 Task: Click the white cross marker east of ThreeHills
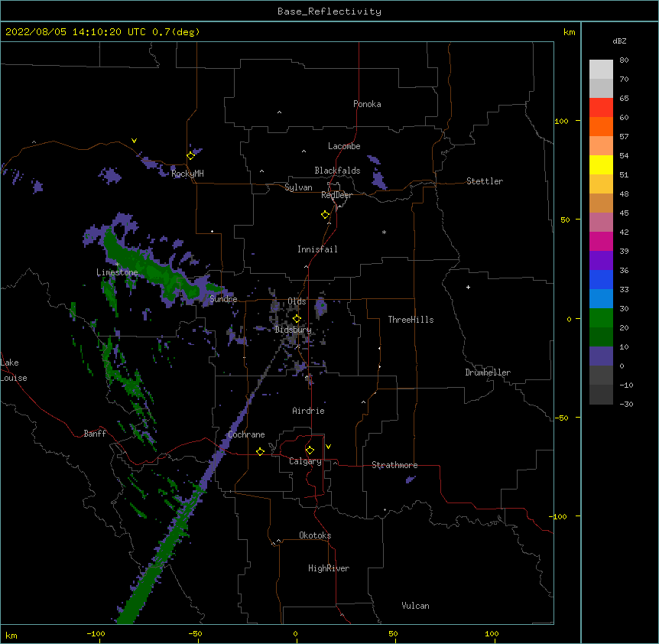[x=468, y=287]
